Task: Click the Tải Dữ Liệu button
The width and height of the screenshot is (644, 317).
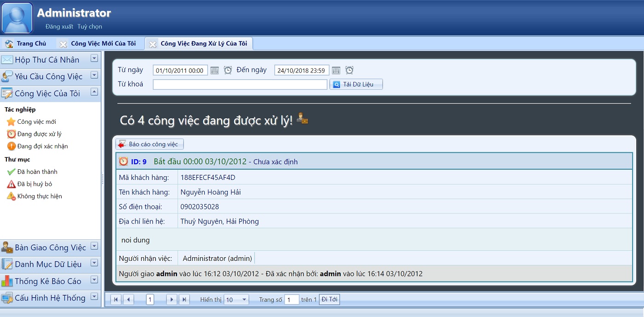Action: (356, 84)
